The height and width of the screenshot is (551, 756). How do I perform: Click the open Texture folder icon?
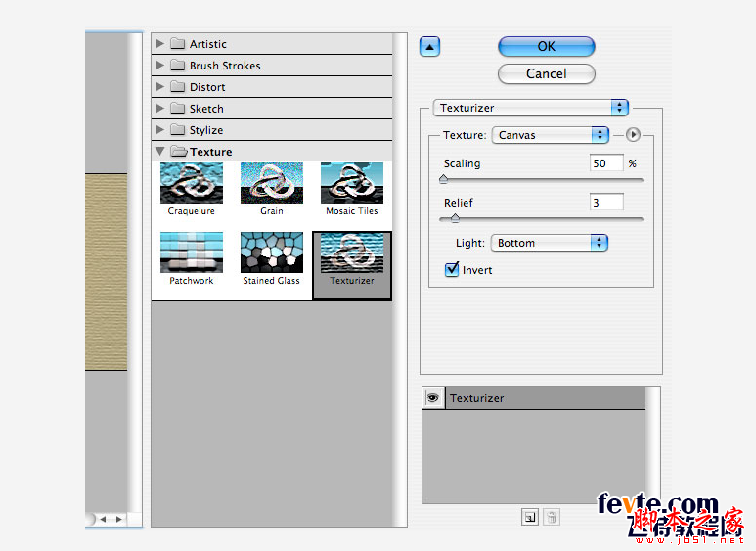(179, 152)
